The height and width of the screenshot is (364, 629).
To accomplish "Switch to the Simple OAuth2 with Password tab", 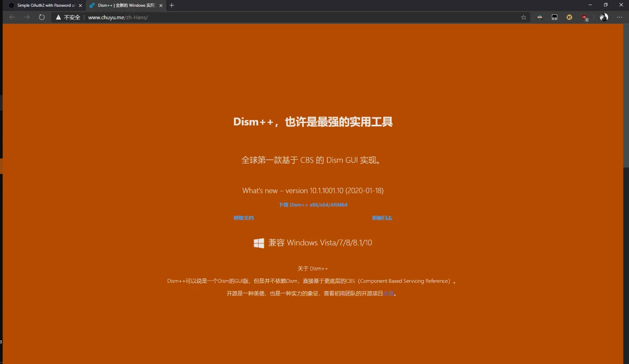I will pyautogui.click(x=46, y=5).
